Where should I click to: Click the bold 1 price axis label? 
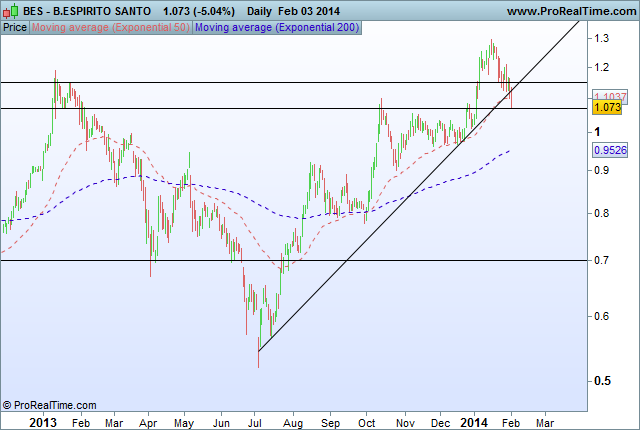click(x=597, y=132)
